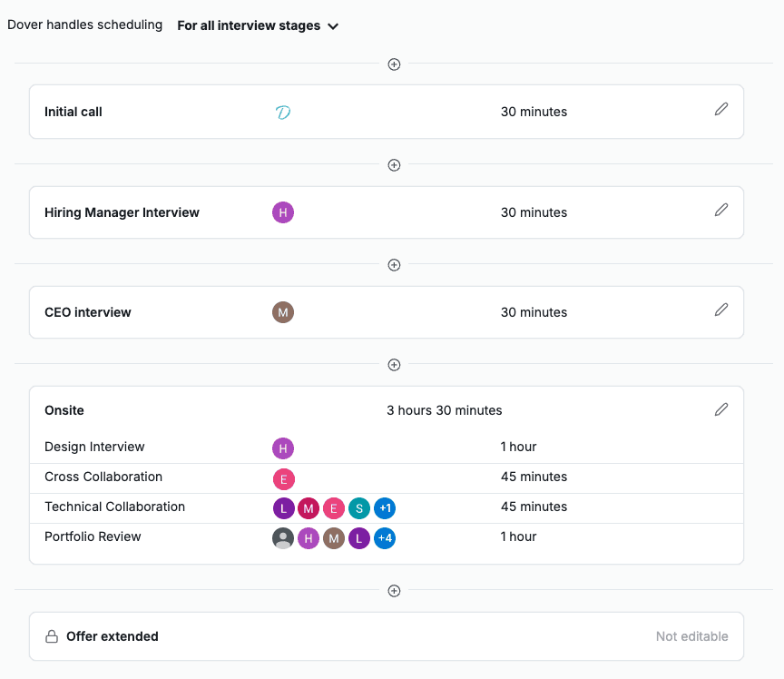Open the 'For all interview stages' dropdown
The height and width of the screenshot is (679, 784).
pyautogui.click(x=258, y=26)
